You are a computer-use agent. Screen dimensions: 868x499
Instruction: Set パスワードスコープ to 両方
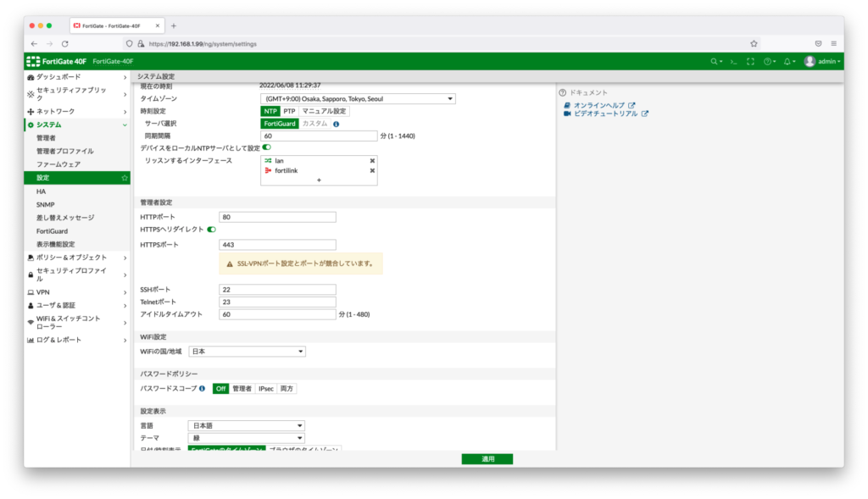tap(287, 389)
